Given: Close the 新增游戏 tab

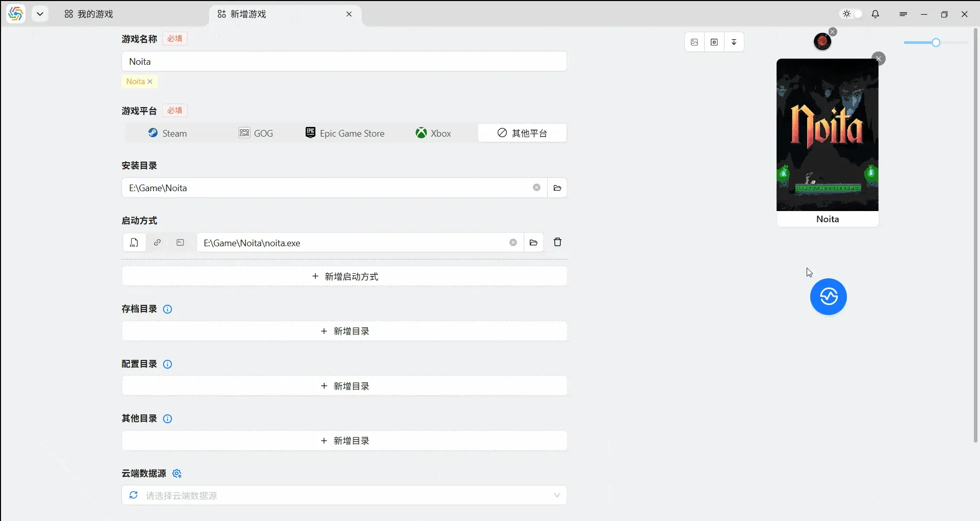Looking at the screenshot, I should click(349, 14).
